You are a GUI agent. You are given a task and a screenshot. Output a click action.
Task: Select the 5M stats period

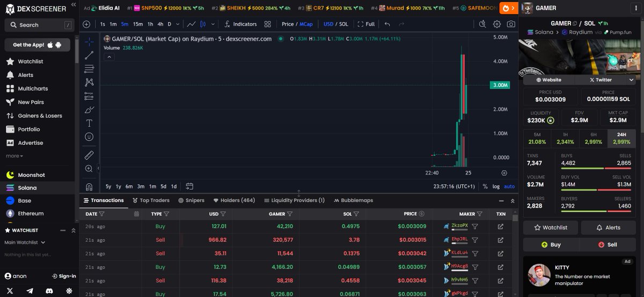(x=537, y=138)
